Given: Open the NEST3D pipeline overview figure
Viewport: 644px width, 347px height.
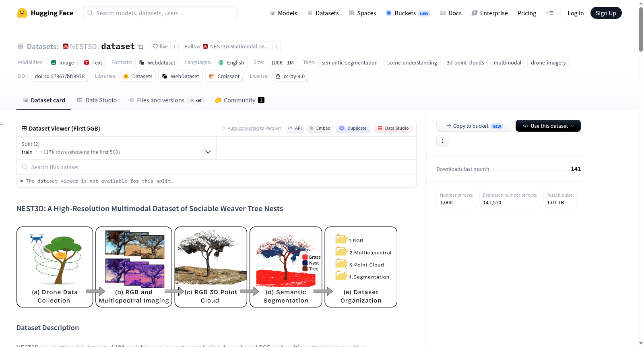Looking at the screenshot, I should pyautogui.click(x=207, y=267).
